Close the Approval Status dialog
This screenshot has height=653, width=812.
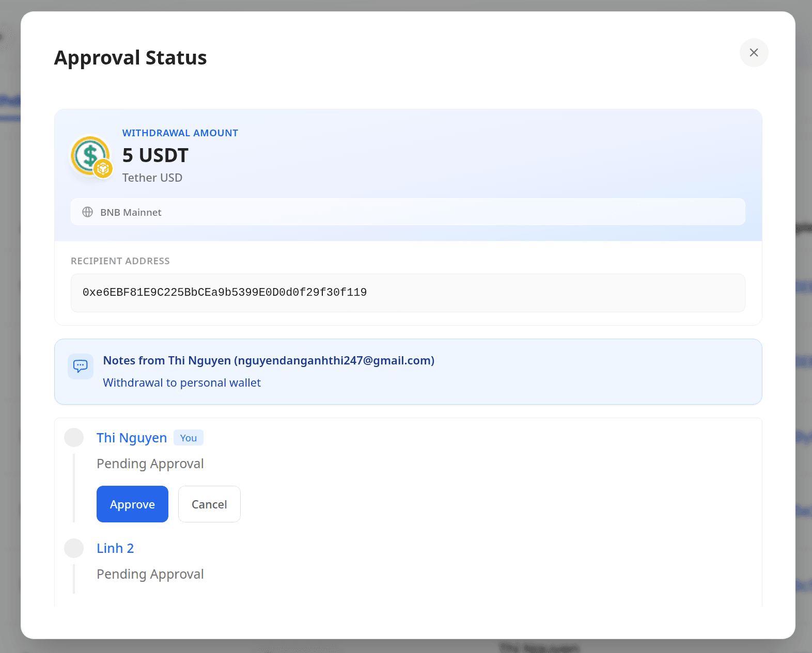(x=754, y=53)
